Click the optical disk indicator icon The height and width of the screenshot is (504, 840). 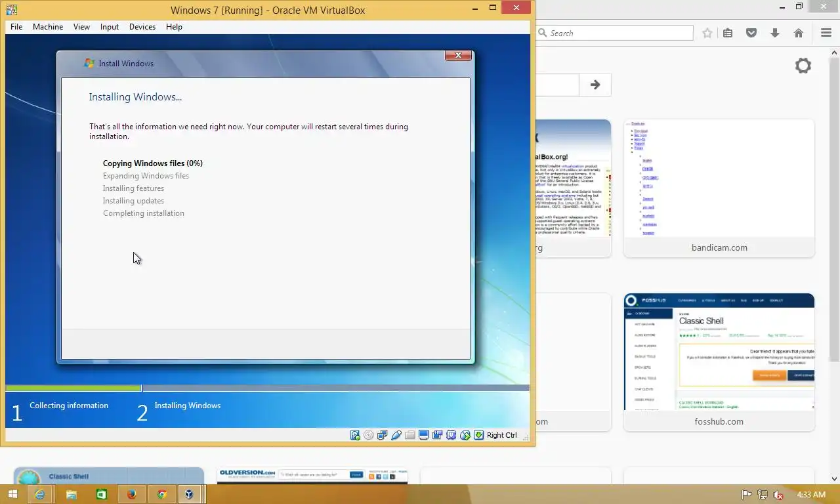click(x=368, y=435)
